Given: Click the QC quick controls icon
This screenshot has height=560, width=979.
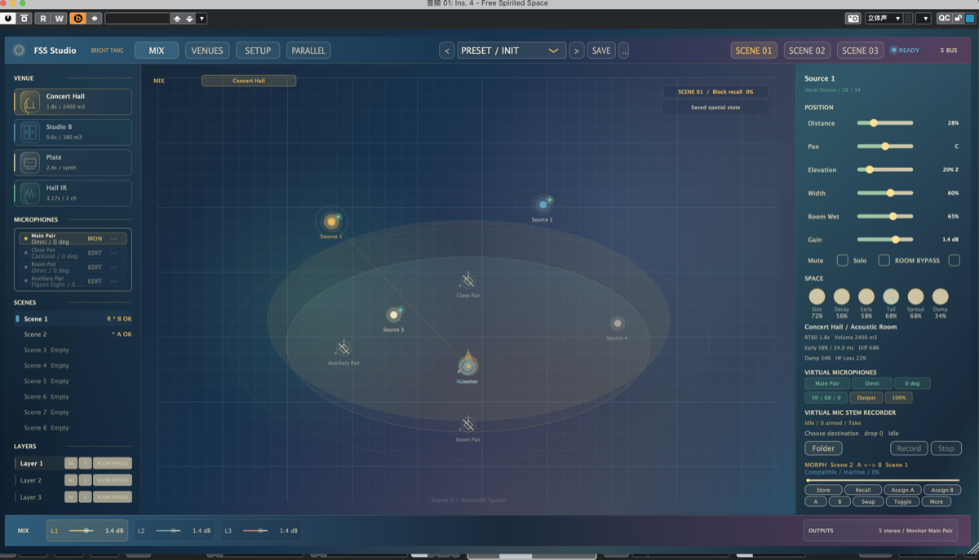Looking at the screenshot, I should (x=944, y=18).
